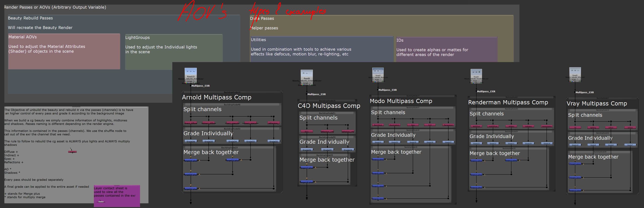Select the Grade25 node in C4D comp
Image resolution: width=644 pixels, height=208 pixels.
tap(327, 150)
